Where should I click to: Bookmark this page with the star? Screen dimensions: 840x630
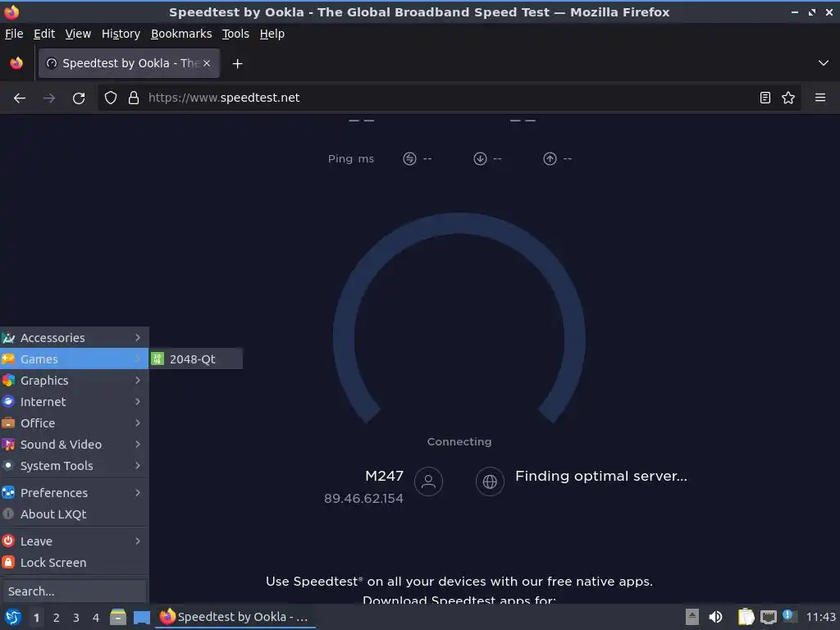788,98
